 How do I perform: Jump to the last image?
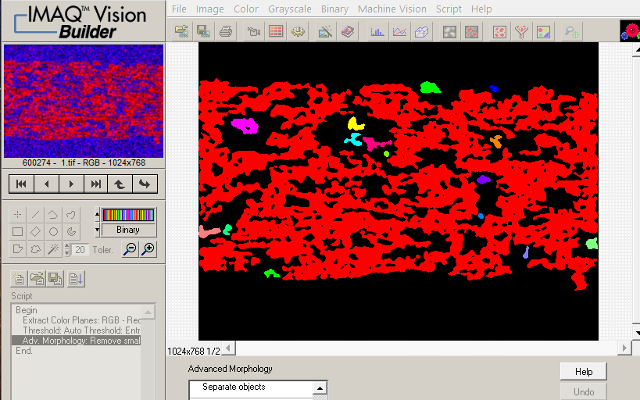pyautogui.click(x=96, y=184)
